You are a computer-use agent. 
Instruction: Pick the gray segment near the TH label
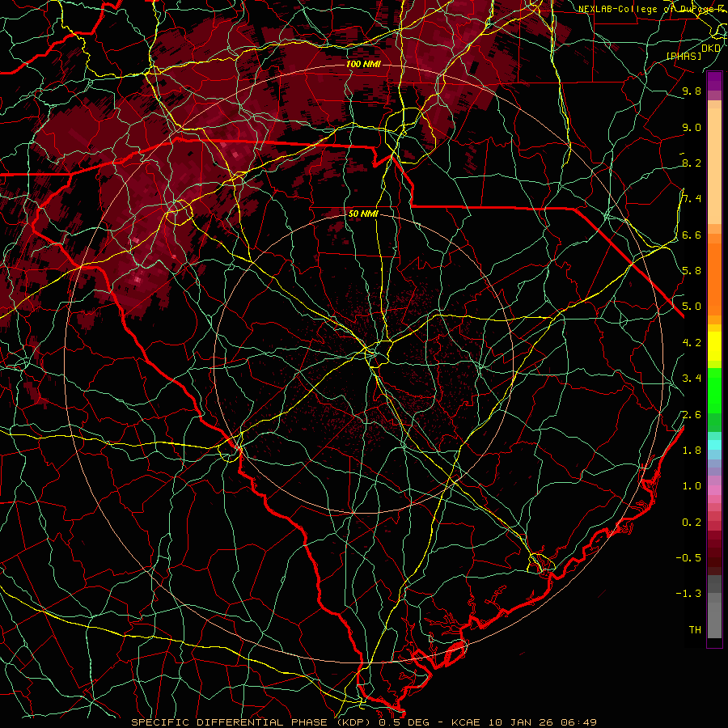(x=714, y=620)
